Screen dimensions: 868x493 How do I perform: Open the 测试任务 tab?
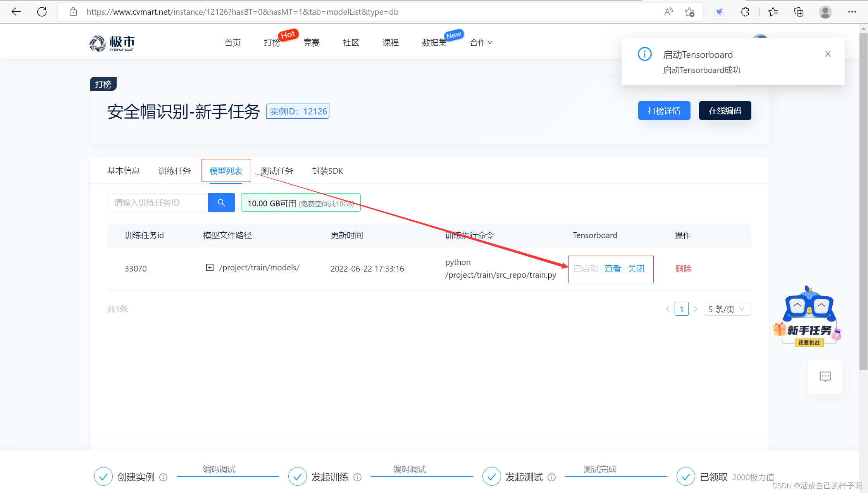click(x=277, y=171)
